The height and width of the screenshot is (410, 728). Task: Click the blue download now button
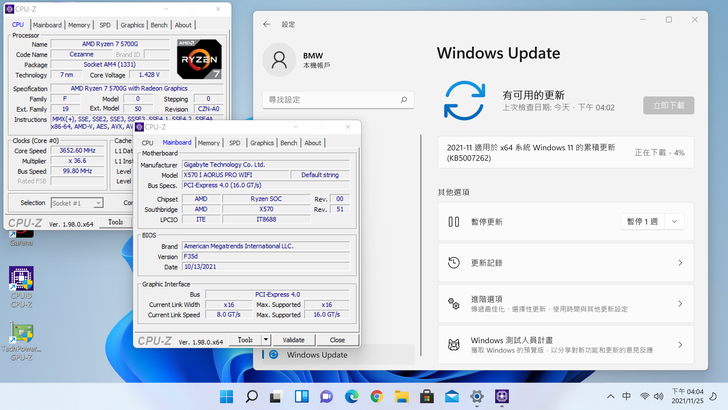click(668, 105)
